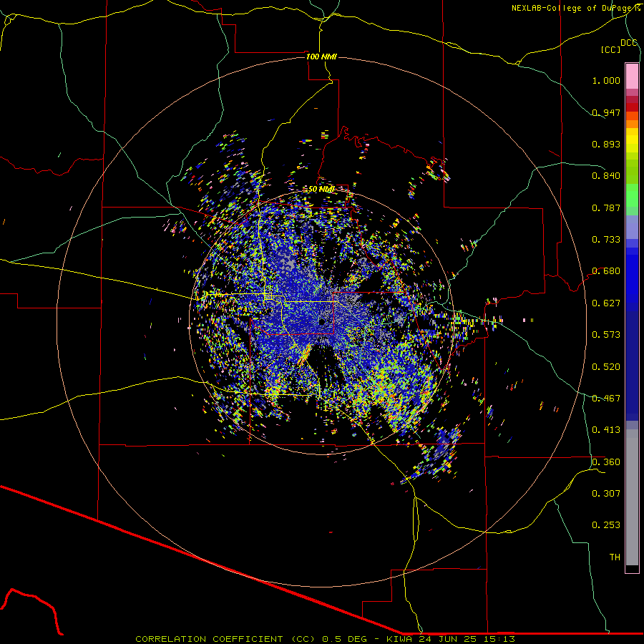This screenshot has width=644, height=644.
Task: Click the 0.520 color scale value
Action: pos(606,367)
